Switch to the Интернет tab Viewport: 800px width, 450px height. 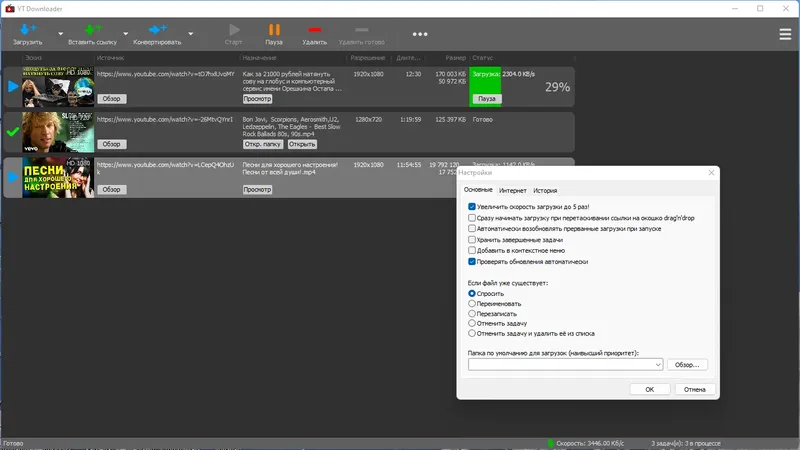(512, 190)
